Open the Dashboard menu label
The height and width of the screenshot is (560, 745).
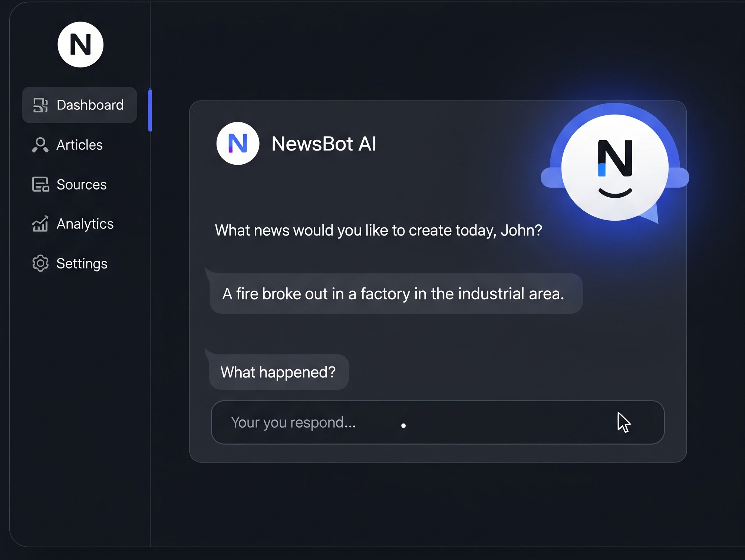(x=90, y=105)
